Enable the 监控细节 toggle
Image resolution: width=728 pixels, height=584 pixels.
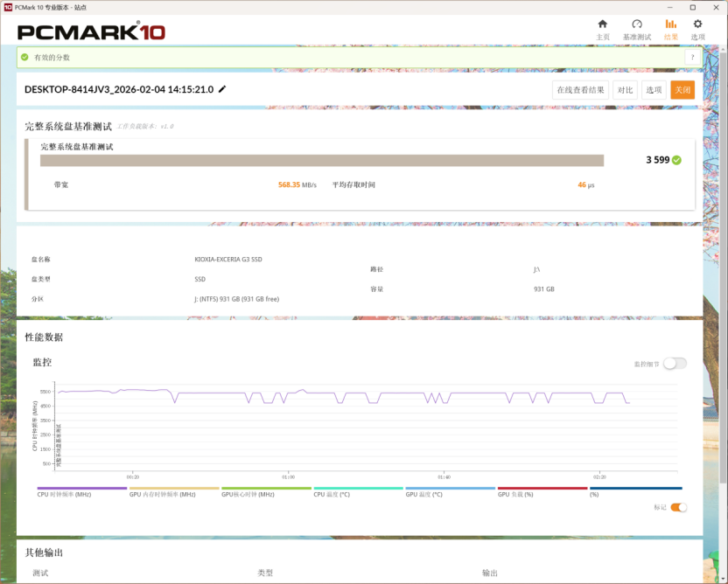tap(675, 364)
